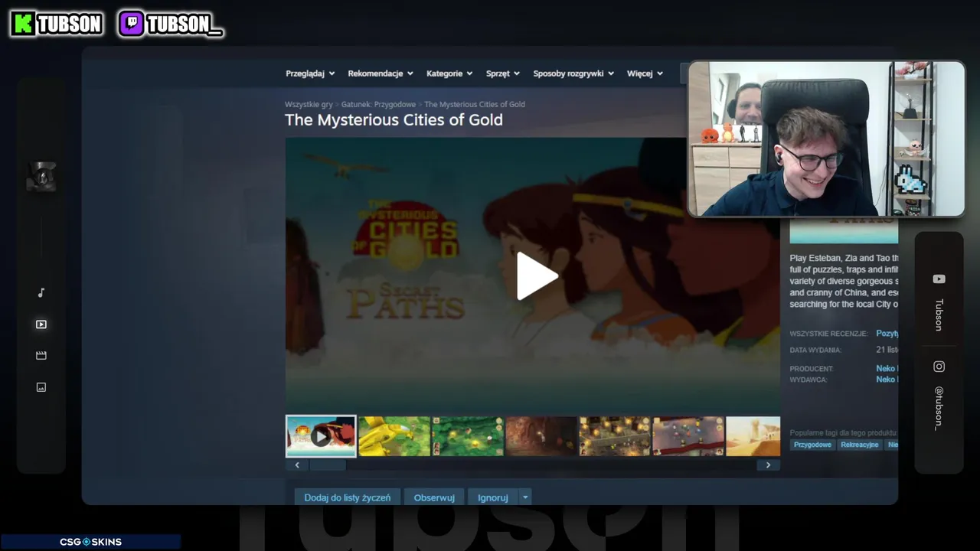Screen dimensions: 980x551
Task: Select the desert sand screenshot thumbnail
Action: tap(753, 436)
